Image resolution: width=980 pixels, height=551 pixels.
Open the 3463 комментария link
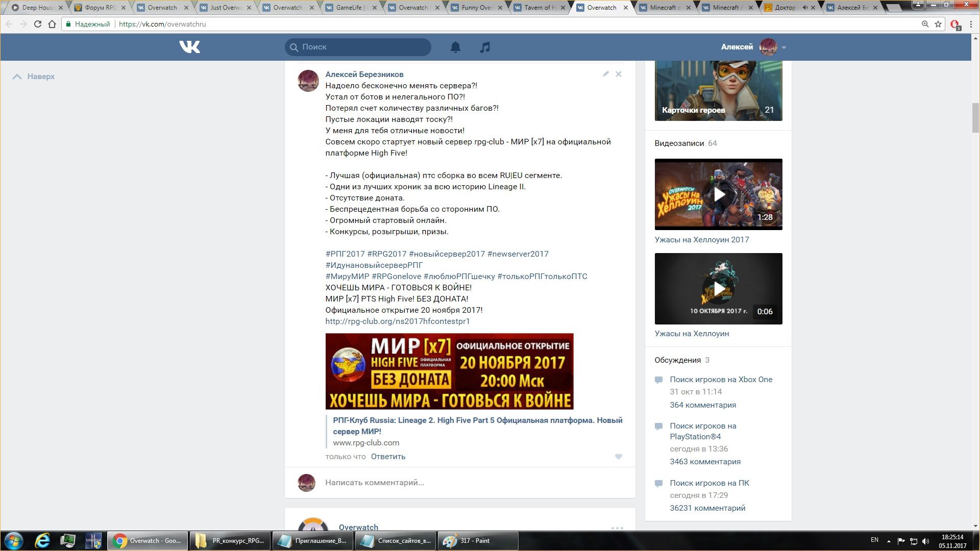click(x=705, y=462)
